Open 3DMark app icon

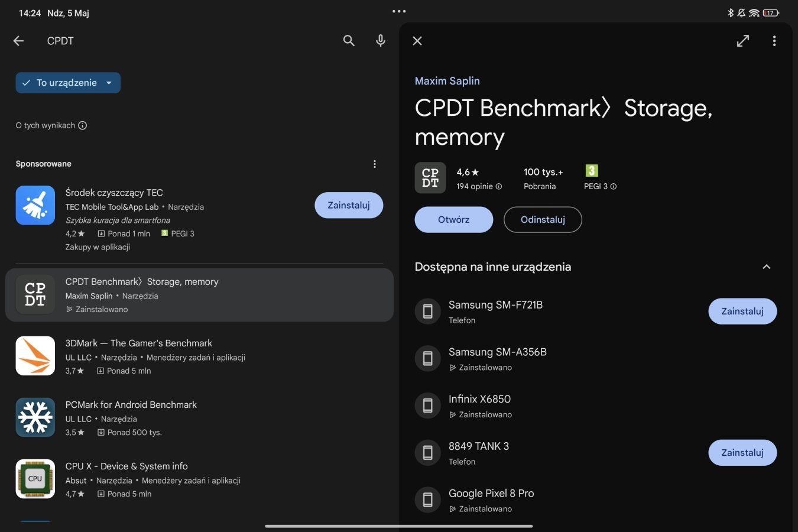[35, 356]
